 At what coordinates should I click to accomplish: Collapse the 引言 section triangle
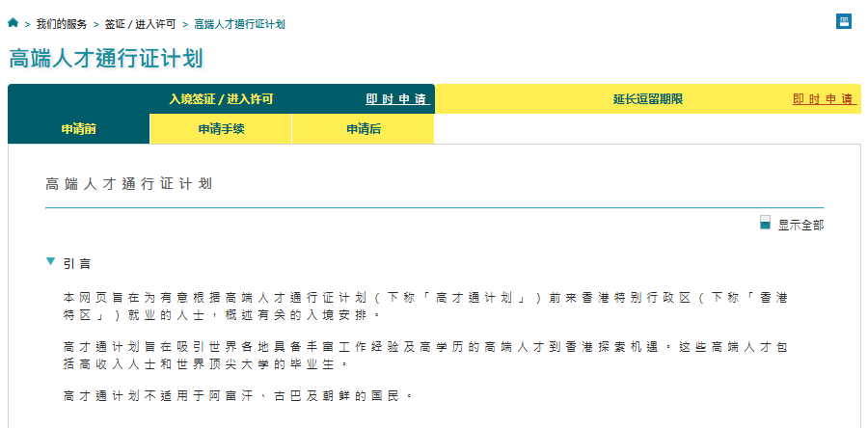(51, 261)
